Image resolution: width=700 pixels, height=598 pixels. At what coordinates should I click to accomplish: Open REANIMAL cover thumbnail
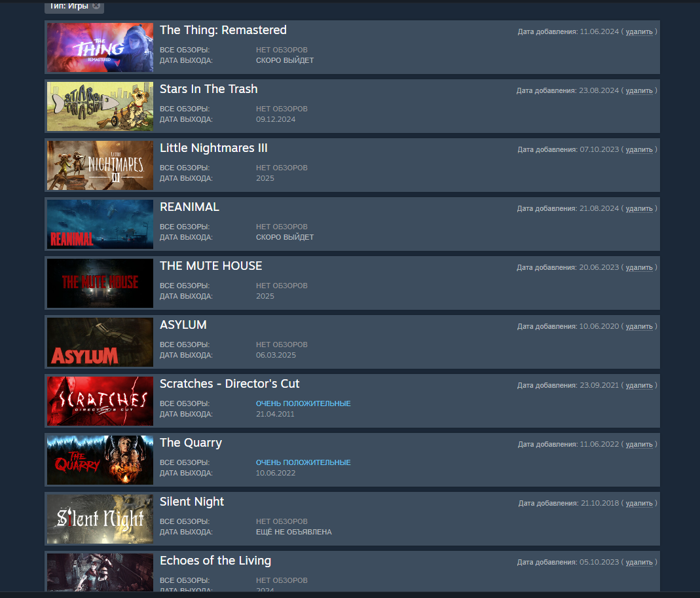pos(100,224)
